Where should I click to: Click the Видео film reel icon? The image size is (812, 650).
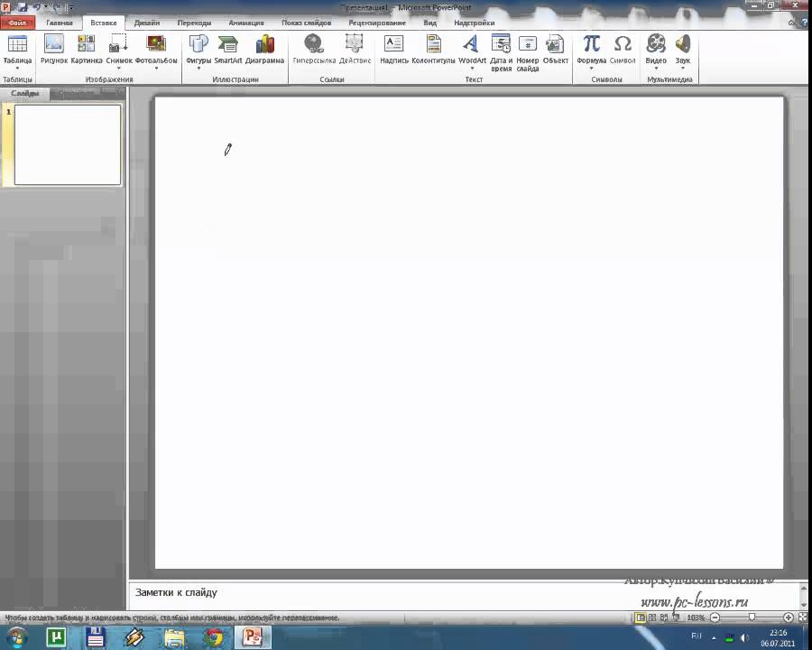(656, 43)
